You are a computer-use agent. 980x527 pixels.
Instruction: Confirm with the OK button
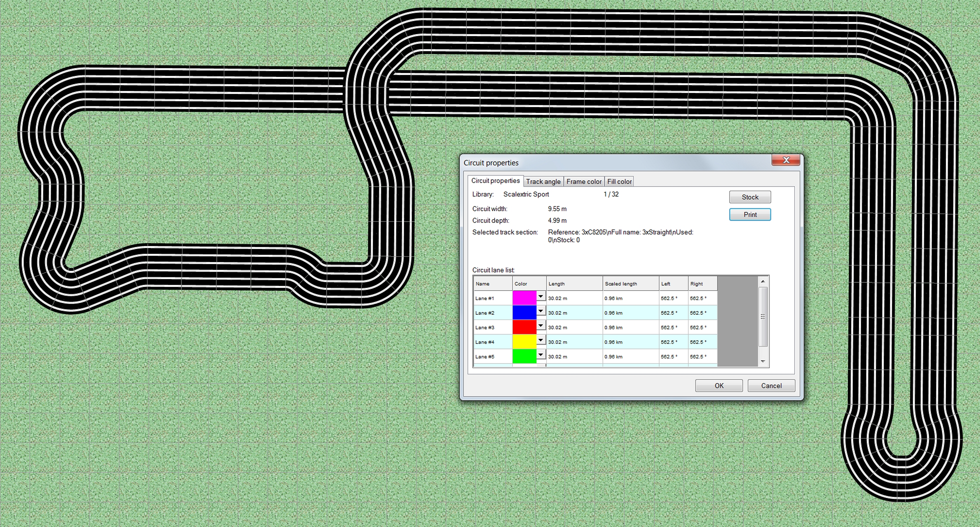tap(718, 386)
